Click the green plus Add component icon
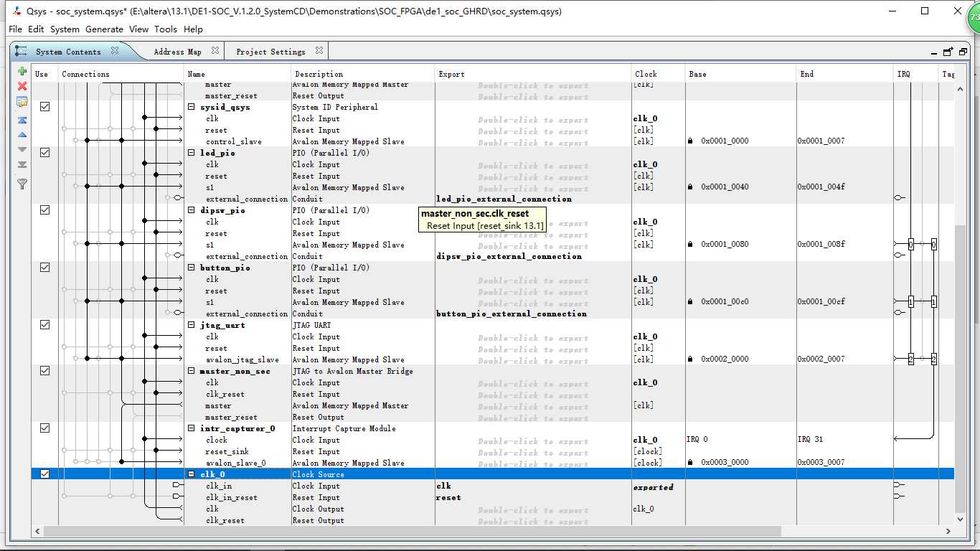980x551 pixels. 22,71
